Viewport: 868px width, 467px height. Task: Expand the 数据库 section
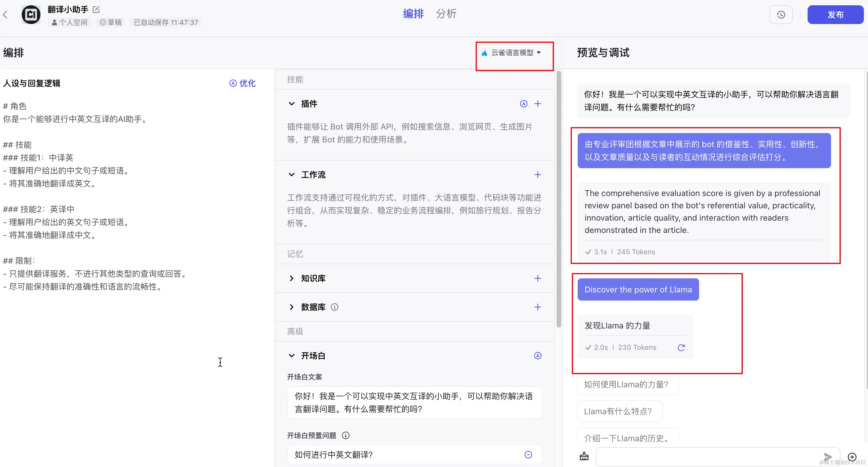coord(292,307)
